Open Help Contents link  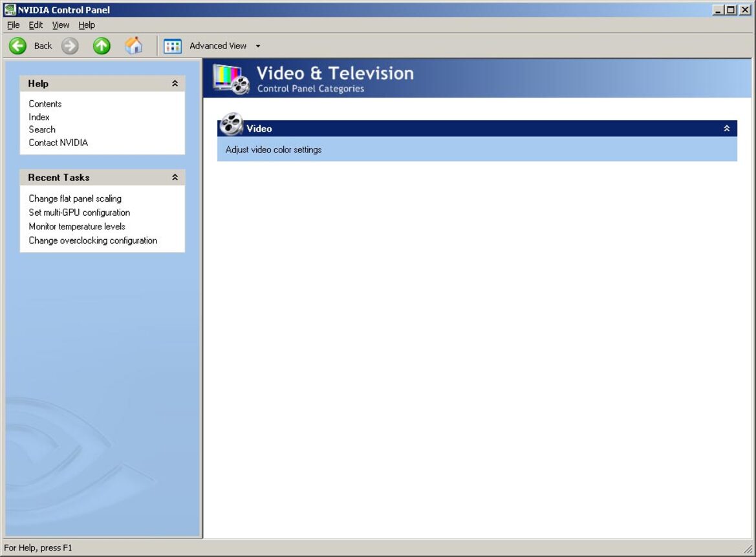click(45, 104)
